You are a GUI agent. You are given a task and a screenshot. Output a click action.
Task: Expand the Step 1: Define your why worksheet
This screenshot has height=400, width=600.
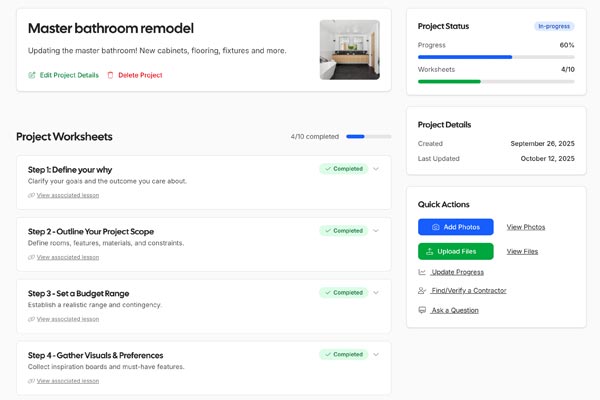click(376, 169)
